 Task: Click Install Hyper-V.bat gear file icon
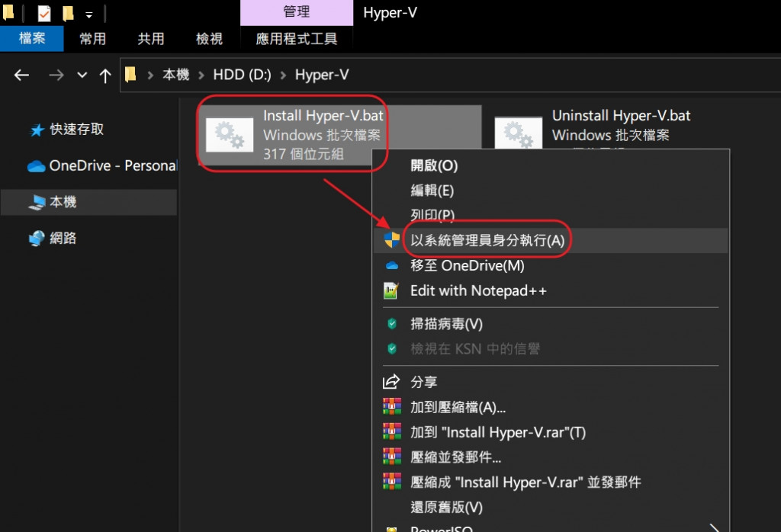[x=230, y=135]
